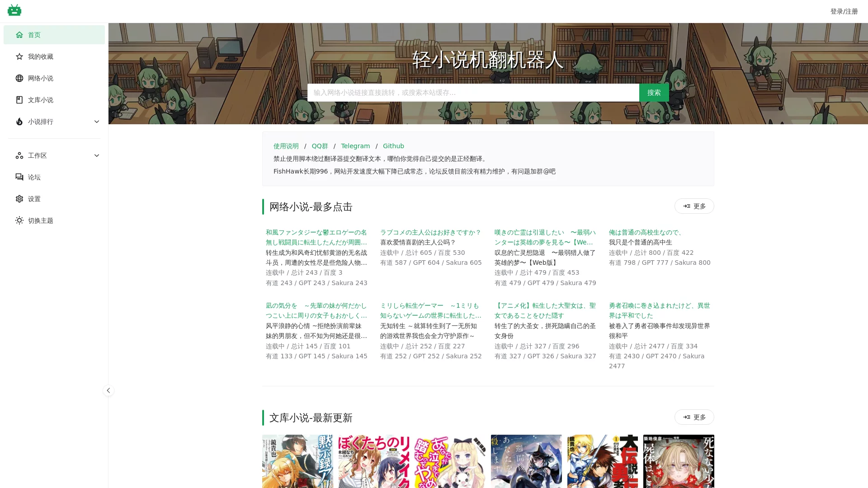
Task: Open 登录/注册 login link
Action: [844, 11]
